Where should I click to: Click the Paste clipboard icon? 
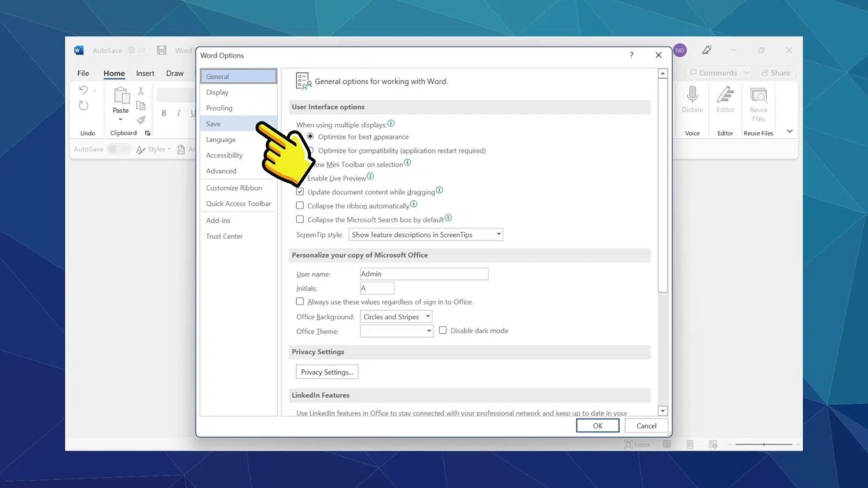[x=121, y=95]
